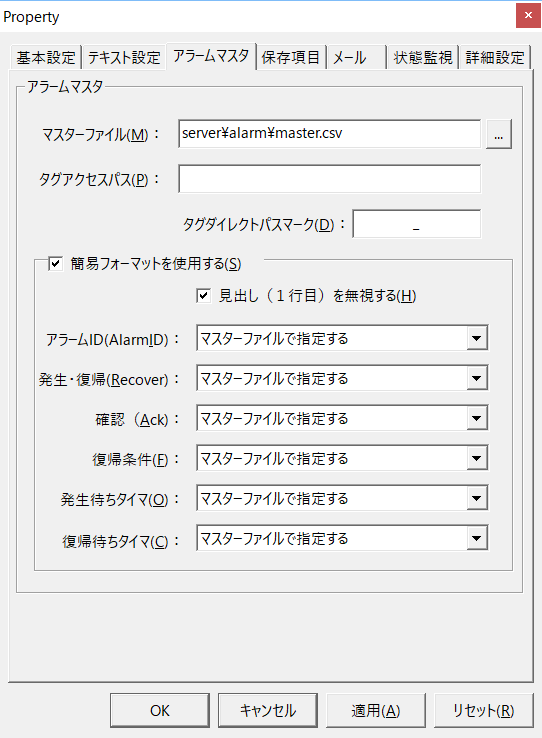The image size is (542, 738).
Task: Select the アラームマスタ tab
Action: 211,56
